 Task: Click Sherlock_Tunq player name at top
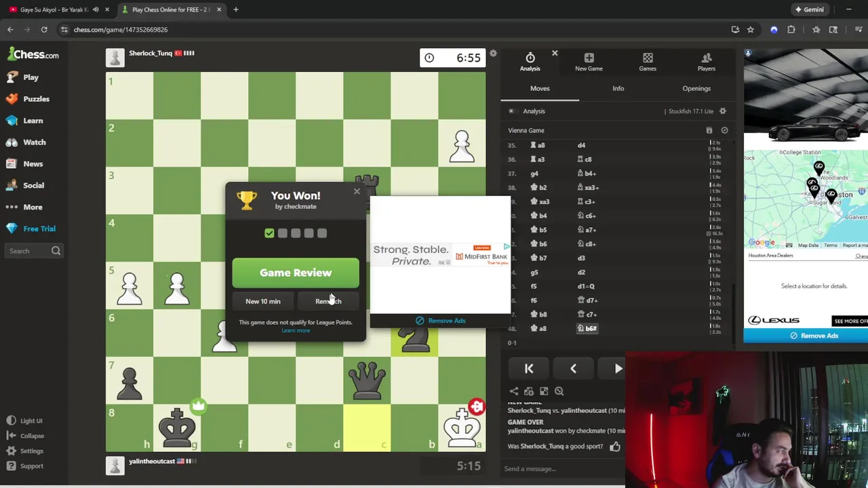(151, 53)
